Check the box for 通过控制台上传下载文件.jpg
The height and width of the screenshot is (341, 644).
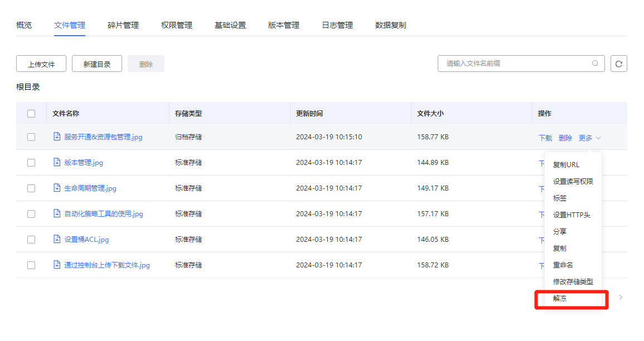coord(31,265)
